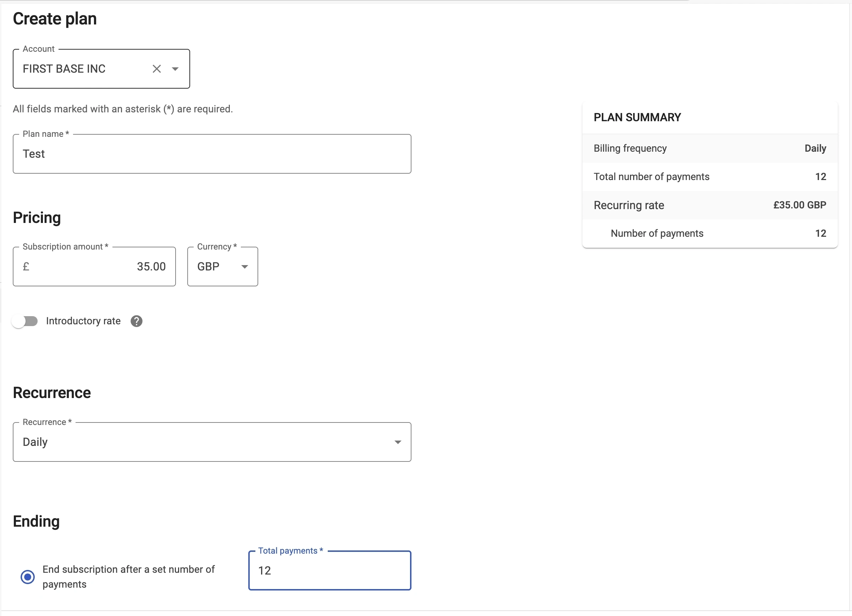Click the Introductory rate help icon
Viewport: 852px width, 616px height.
coord(136,321)
